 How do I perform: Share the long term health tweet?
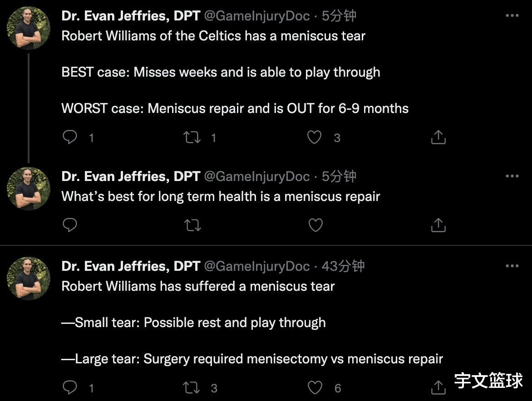pos(438,225)
